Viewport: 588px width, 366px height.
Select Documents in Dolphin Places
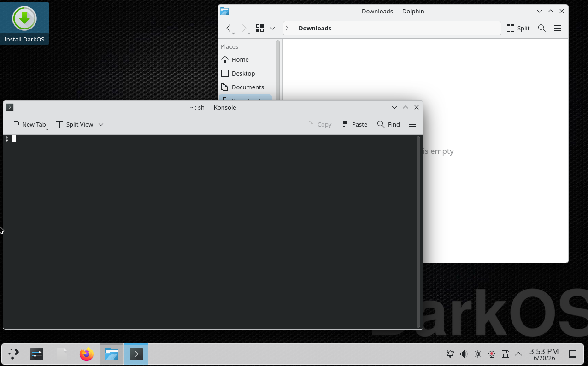(245, 87)
